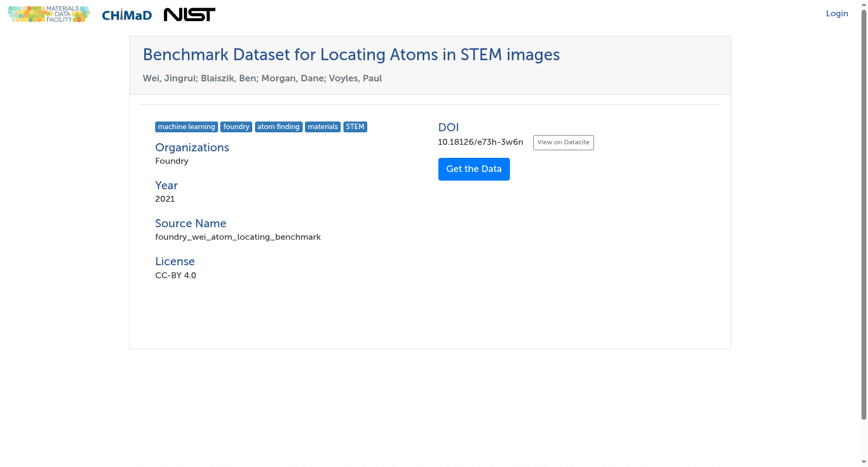Open the Login link
The image size is (868, 467).
(x=837, y=14)
